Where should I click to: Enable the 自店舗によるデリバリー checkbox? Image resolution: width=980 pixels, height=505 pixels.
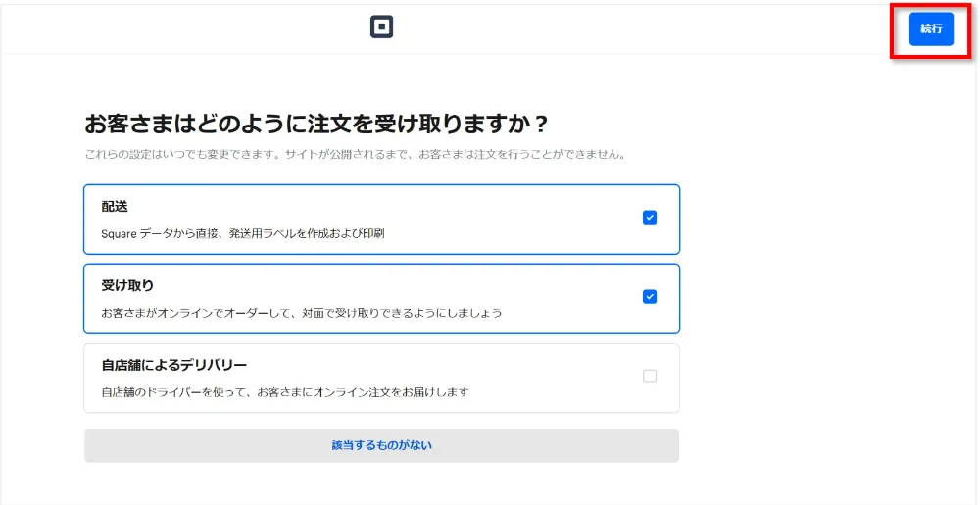[649, 377]
